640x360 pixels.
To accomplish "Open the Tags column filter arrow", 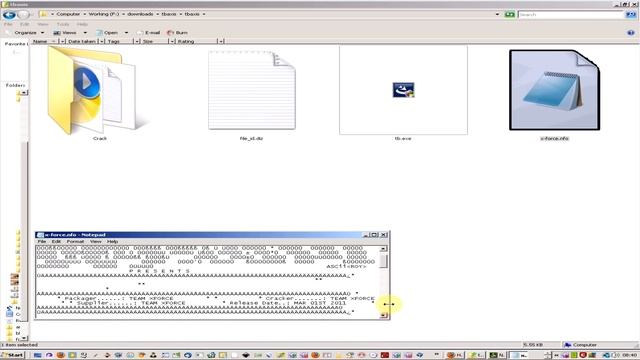I will [x=137, y=41].
